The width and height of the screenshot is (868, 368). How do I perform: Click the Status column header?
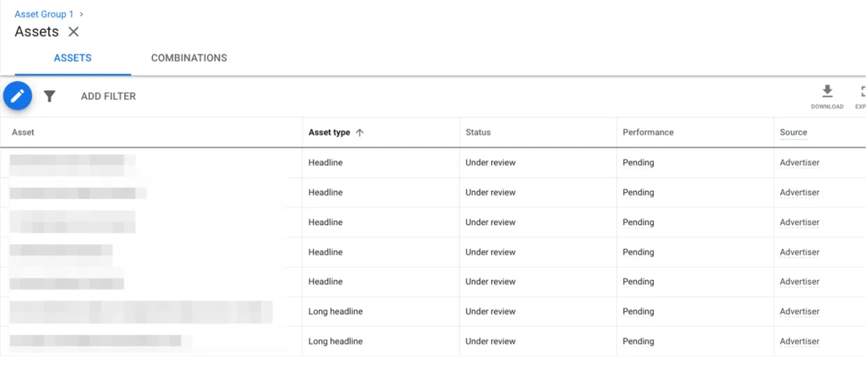click(478, 133)
